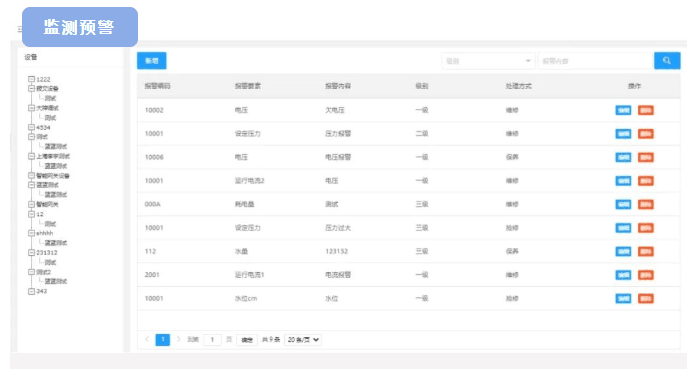Open the 20 per page dropdown
Image resolution: width=700 pixels, height=369 pixels.
[303, 340]
